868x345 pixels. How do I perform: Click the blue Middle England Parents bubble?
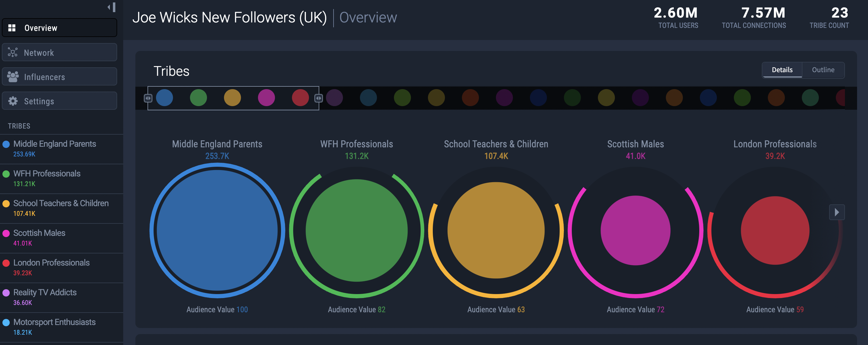pos(217,230)
